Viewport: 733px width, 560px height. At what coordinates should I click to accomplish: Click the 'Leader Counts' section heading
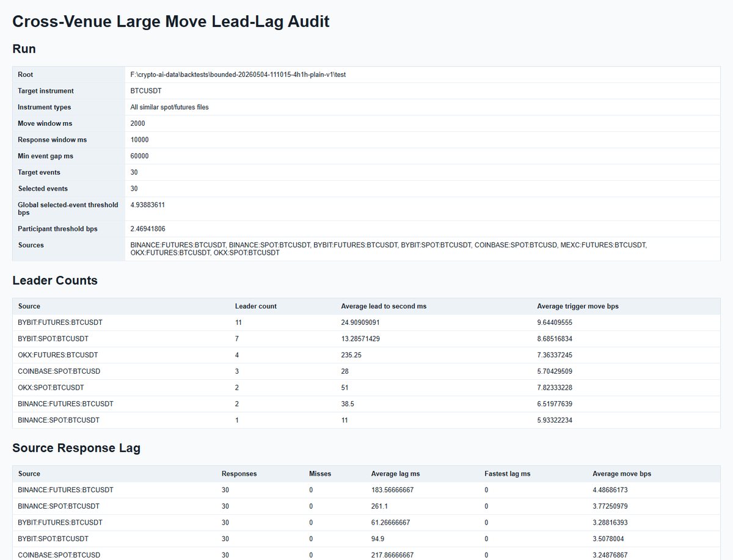55,281
